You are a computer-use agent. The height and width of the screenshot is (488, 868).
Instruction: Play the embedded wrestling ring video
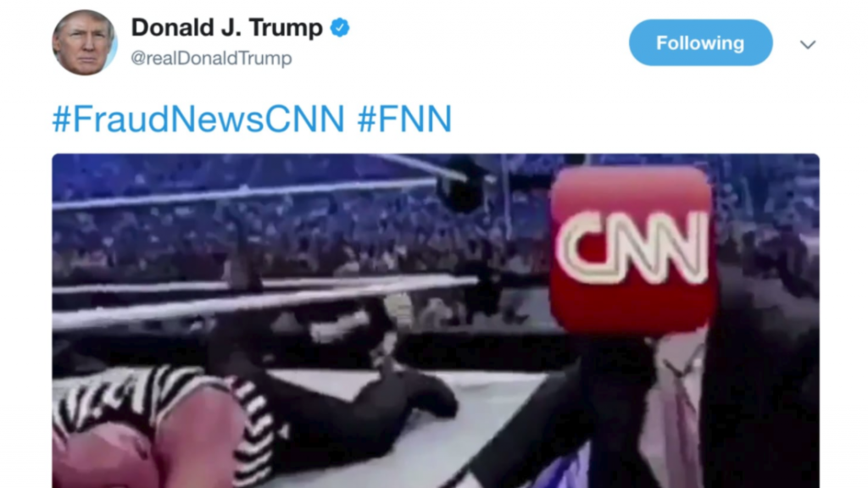436,321
